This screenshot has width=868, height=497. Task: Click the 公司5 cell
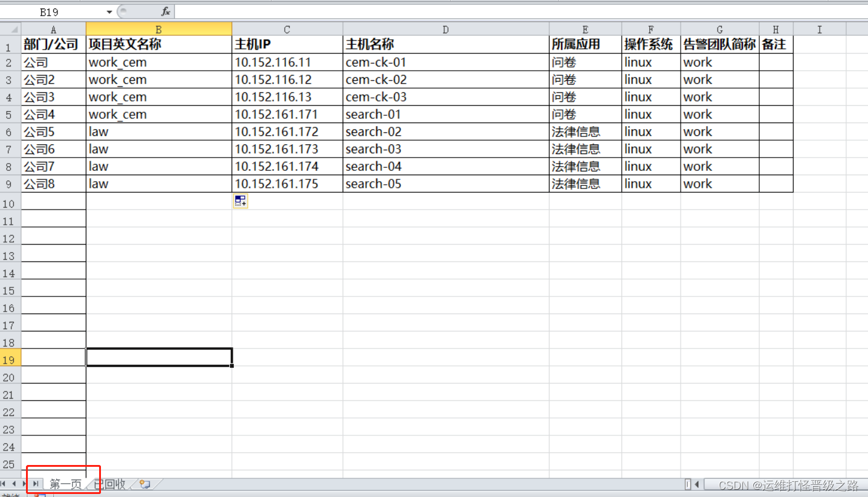(x=54, y=132)
